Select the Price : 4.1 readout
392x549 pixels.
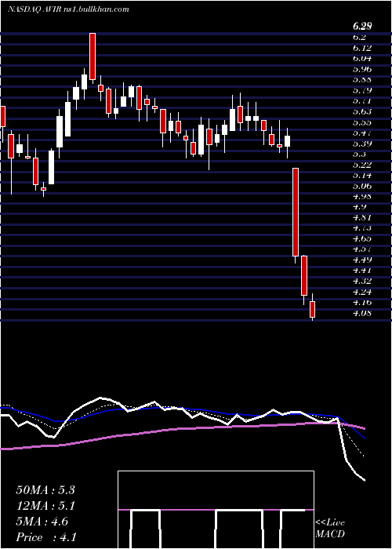(45, 537)
